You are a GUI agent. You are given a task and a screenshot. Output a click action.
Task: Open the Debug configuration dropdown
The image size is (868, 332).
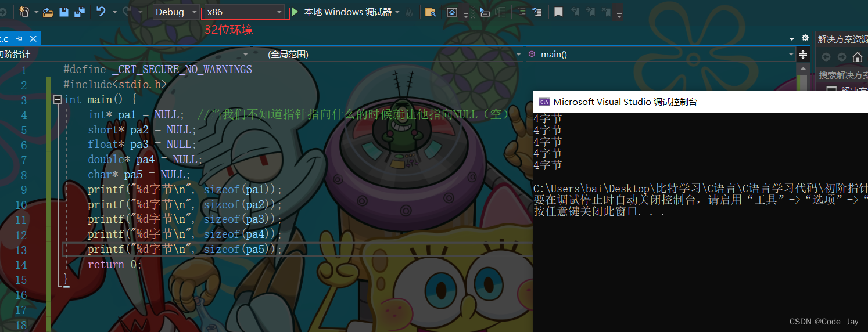pos(177,12)
